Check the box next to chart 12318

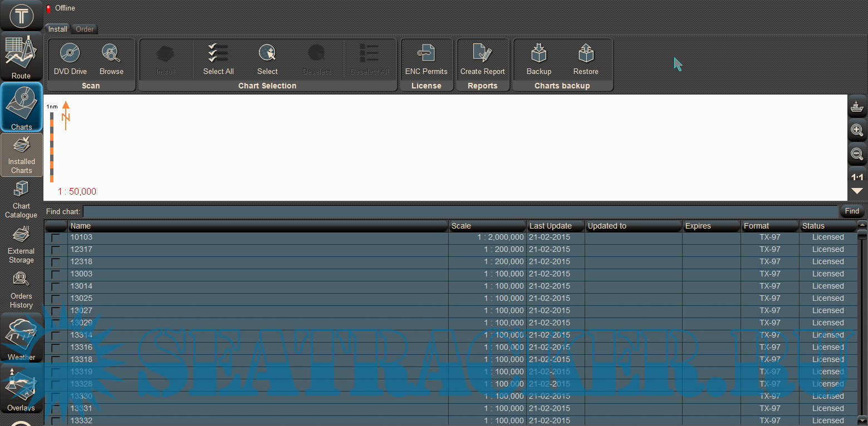point(56,262)
